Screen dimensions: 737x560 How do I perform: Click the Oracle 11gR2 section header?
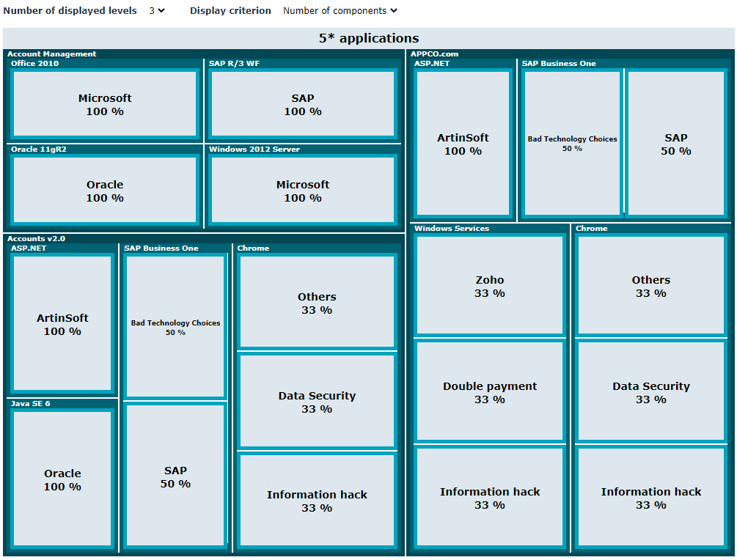click(x=39, y=150)
